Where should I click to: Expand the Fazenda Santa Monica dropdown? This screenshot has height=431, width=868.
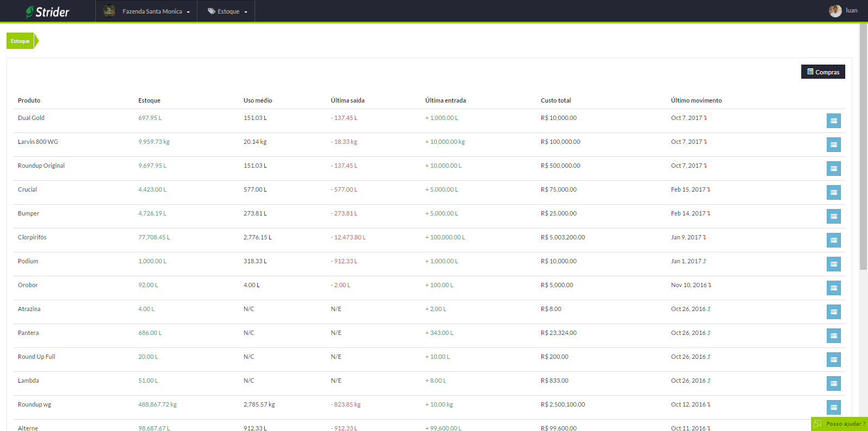pyautogui.click(x=146, y=11)
